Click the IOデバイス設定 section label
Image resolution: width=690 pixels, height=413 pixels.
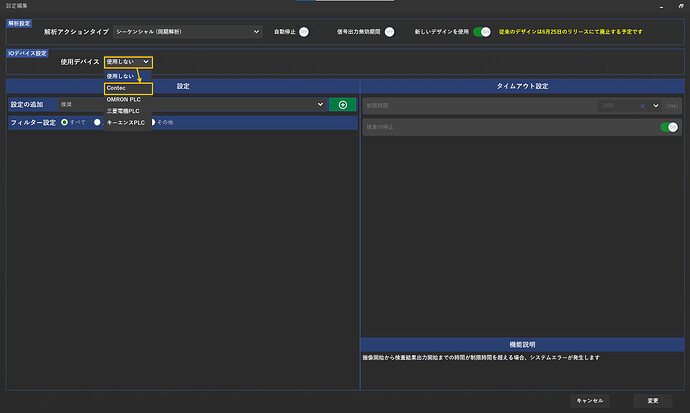(27, 53)
